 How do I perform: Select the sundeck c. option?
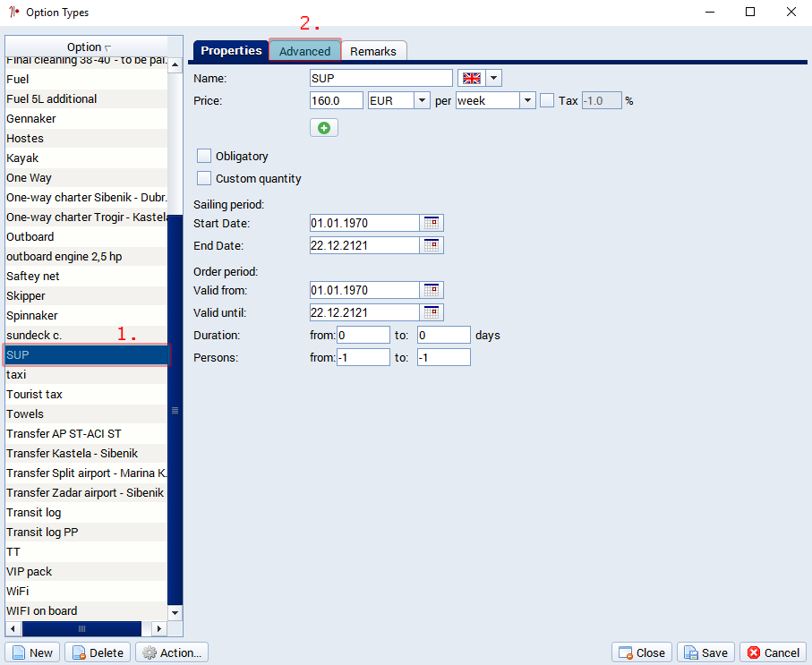(x=87, y=335)
